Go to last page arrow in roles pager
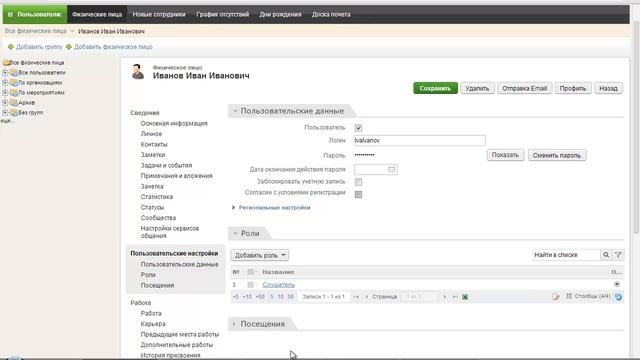640x360 pixels. click(x=455, y=297)
